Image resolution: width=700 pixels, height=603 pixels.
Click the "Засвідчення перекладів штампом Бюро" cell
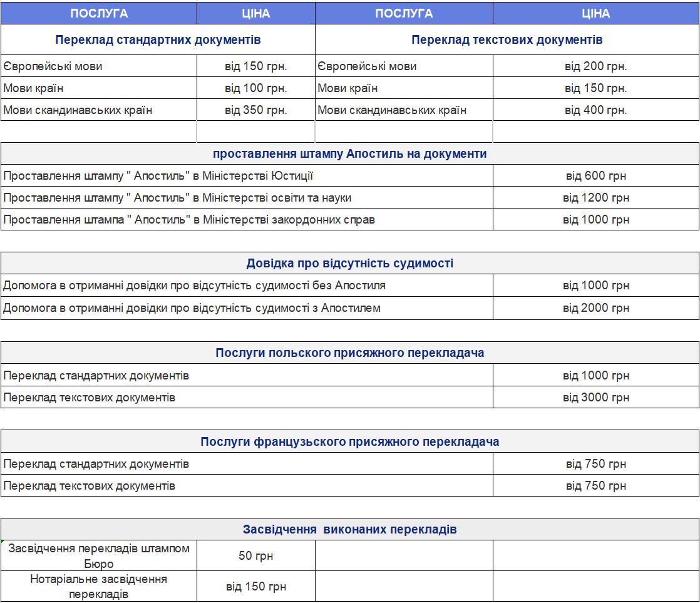coord(99,556)
